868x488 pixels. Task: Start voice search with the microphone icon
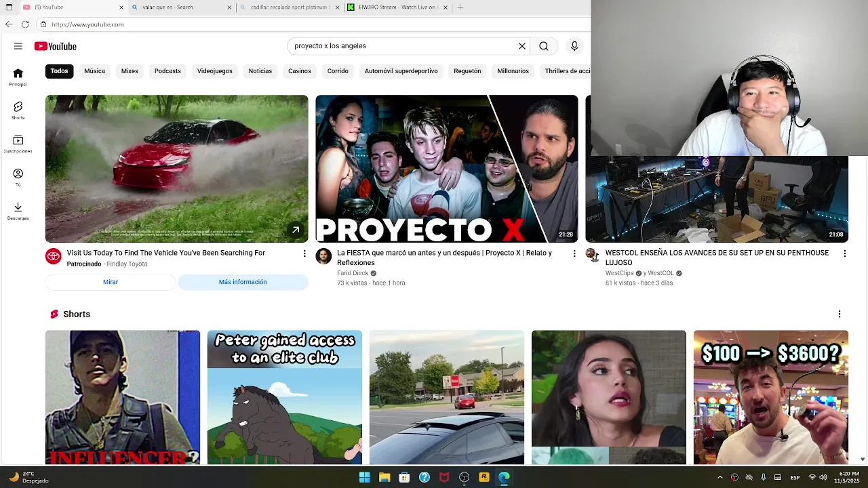574,46
